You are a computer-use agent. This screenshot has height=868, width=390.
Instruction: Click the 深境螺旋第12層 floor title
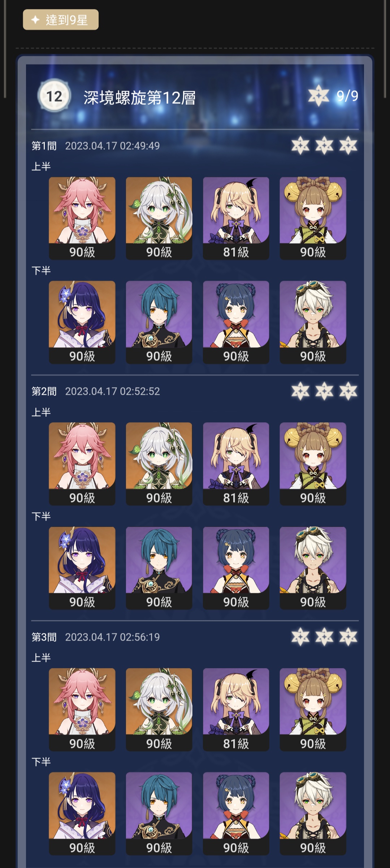pos(140,98)
